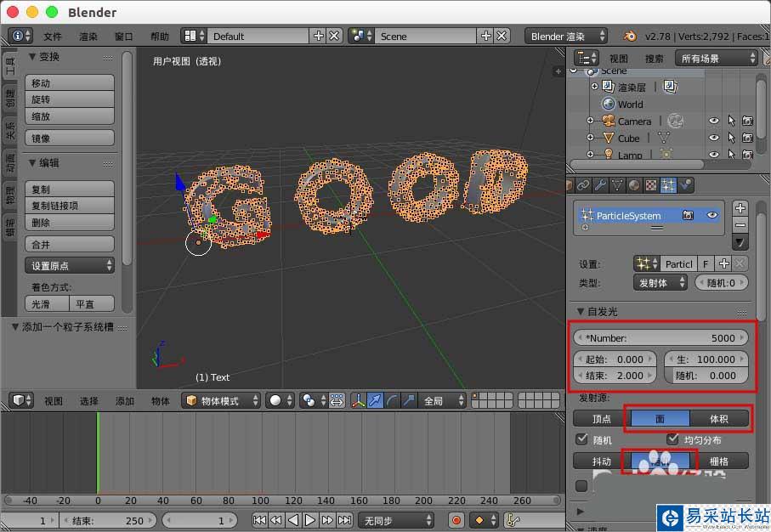This screenshot has height=532, width=771.
Task: Select 体积 as the emission source
Action: pyautogui.click(x=718, y=418)
